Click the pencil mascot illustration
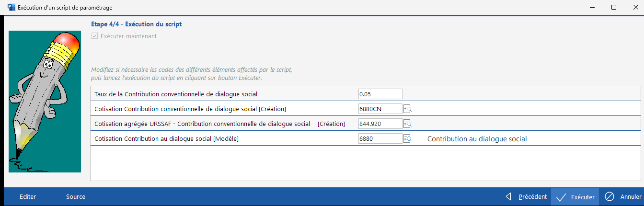The image size is (644, 206). (x=45, y=102)
